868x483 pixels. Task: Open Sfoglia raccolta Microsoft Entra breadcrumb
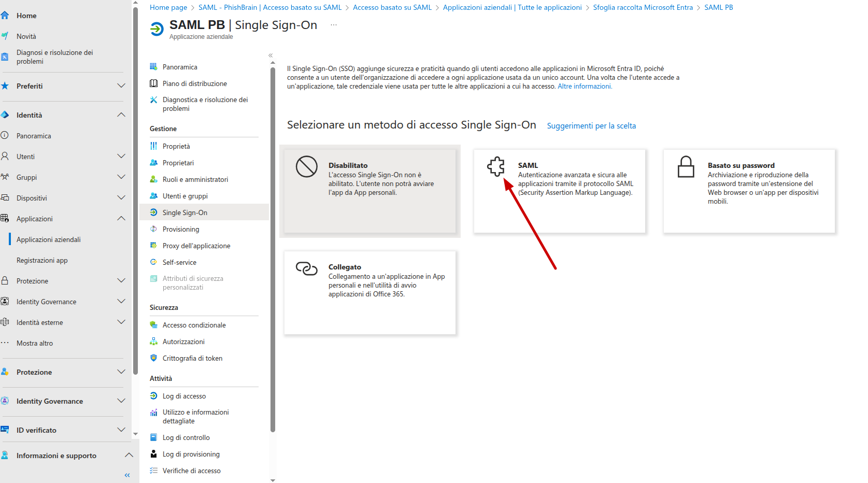643,7
